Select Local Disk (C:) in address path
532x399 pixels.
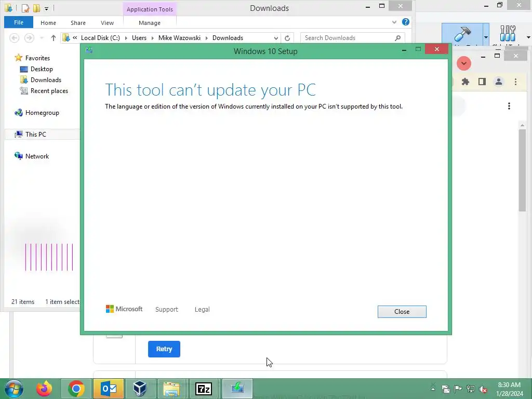[x=100, y=38]
